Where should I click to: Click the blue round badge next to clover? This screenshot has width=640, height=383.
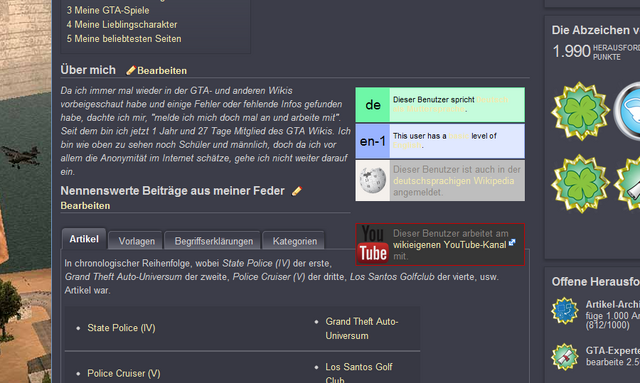(627, 111)
